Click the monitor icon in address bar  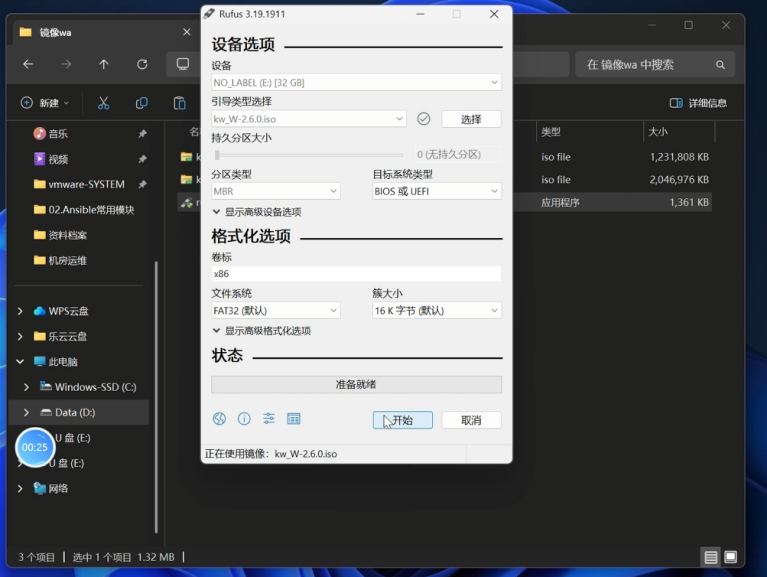point(183,64)
